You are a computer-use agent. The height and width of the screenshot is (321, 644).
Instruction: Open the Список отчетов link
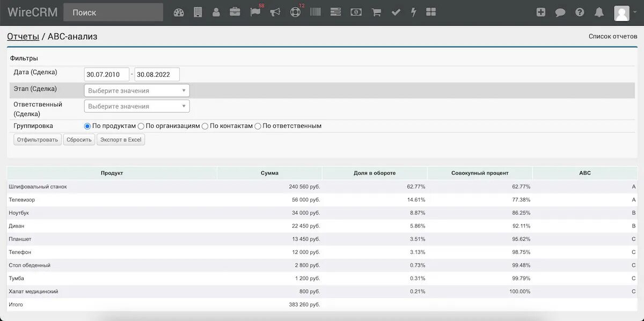click(x=613, y=37)
